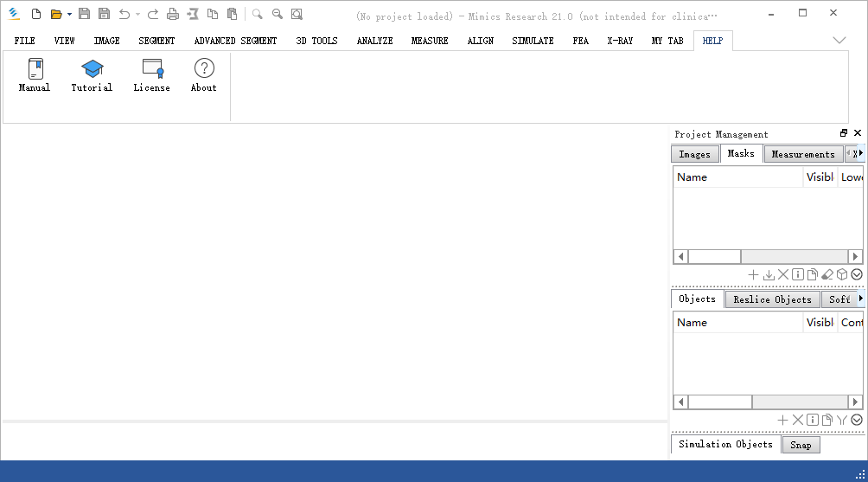Switch to the ANALYZE ribbon tab
Image resolution: width=868 pixels, height=482 pixels.
[x=374, y=41]
